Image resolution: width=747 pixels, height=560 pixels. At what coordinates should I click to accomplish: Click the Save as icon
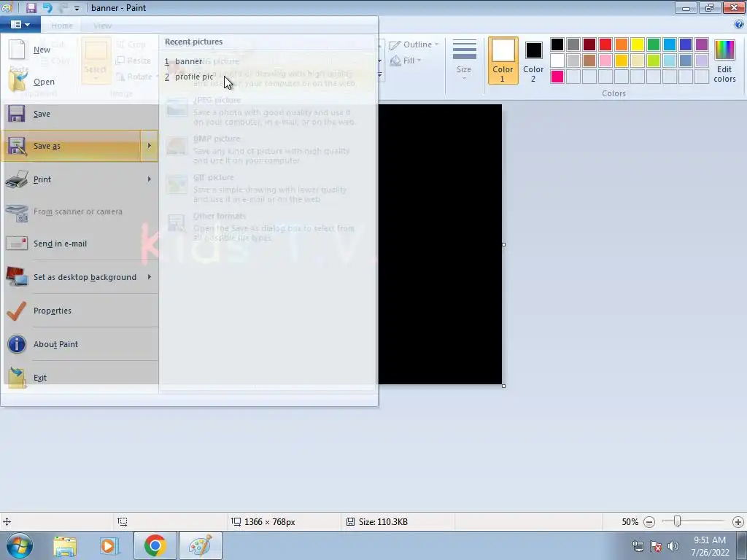[x=17, y=146]
